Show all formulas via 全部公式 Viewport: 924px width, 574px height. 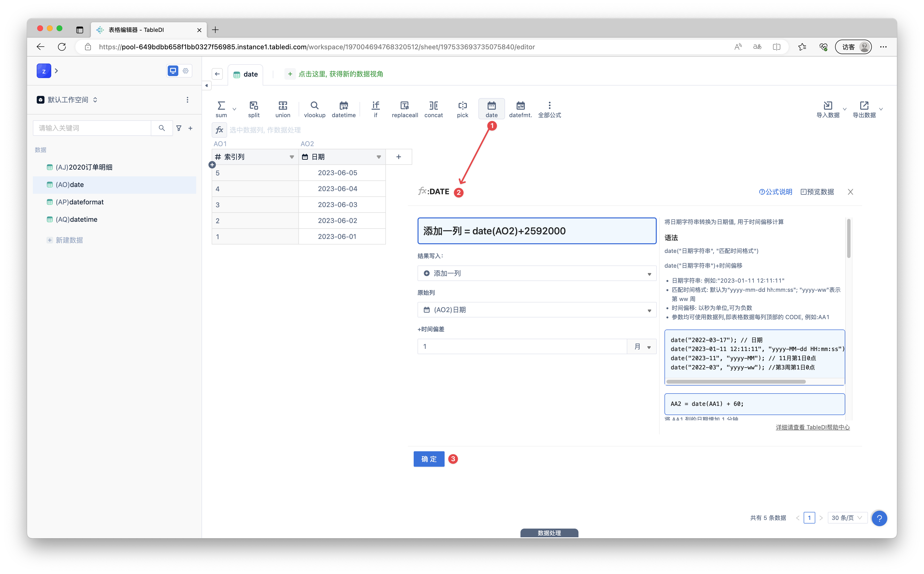[x=549, y=109]
